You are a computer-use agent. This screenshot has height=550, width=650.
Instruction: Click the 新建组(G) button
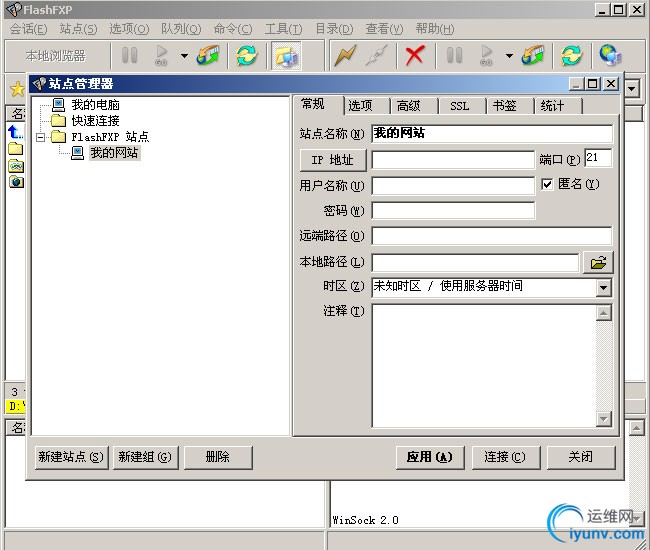tap(145, 457)
